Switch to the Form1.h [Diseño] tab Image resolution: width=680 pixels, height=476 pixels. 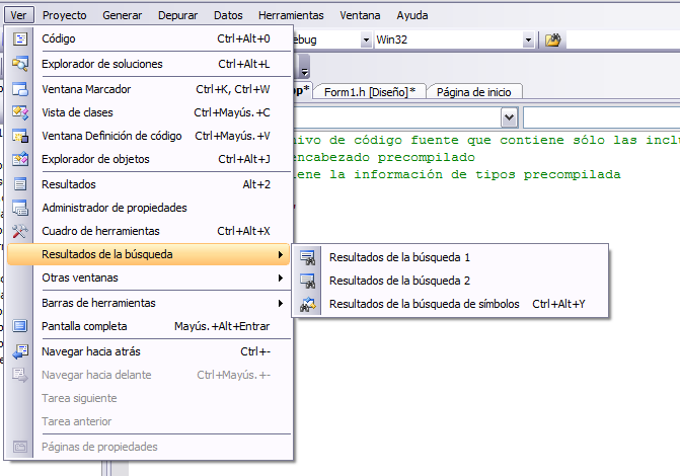369,92
